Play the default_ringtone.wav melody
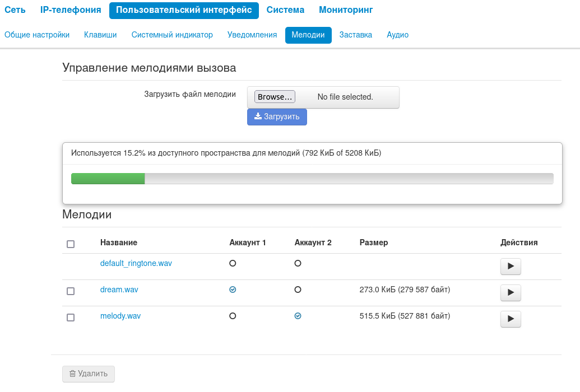Screen dimensions: 580x392 (511, 267)
